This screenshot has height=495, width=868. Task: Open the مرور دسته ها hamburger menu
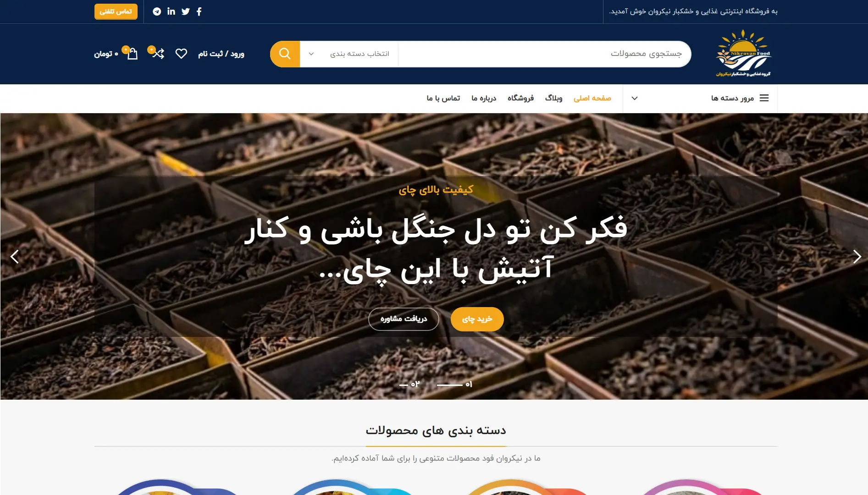(764, 98)
